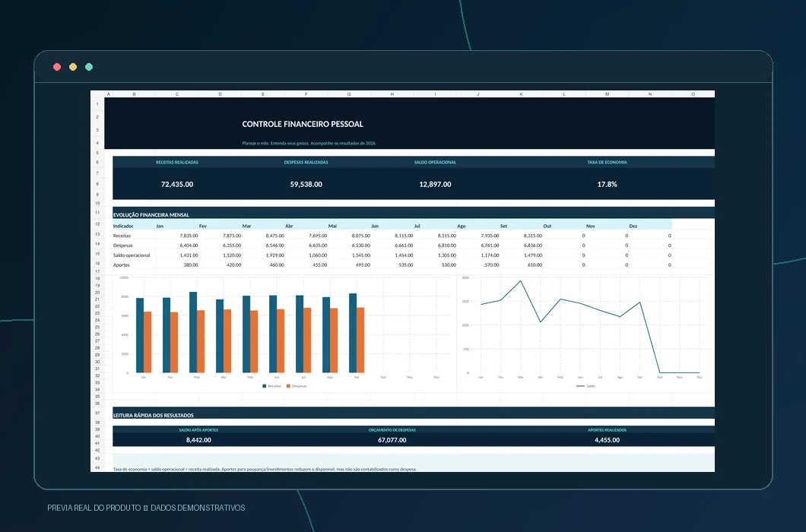Click the APORTES REALIZADOS label
The width and height of the screenshot is (806, 532).
pos(607,430)
